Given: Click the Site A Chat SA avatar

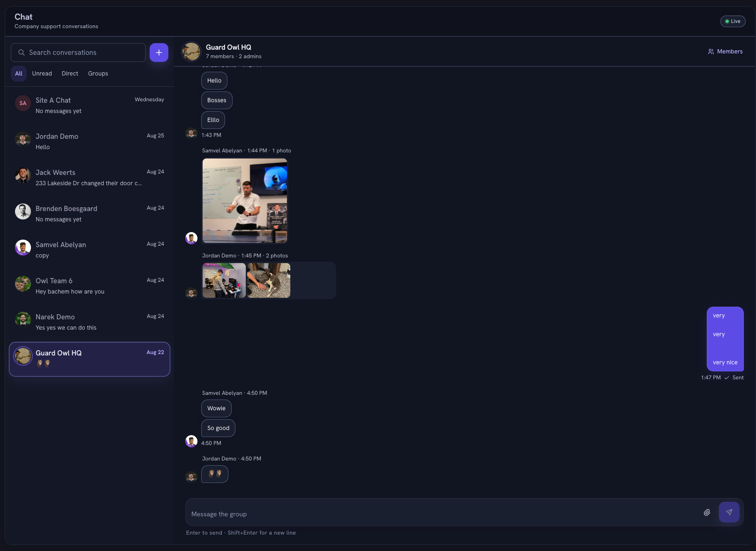Looking at the screenshot, I should pyautogui.click(x=23, y=103).
